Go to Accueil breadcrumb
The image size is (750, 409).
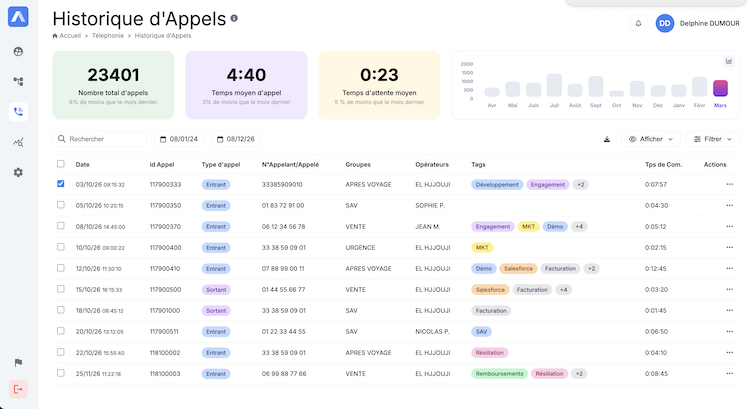[x=67, y=35]
